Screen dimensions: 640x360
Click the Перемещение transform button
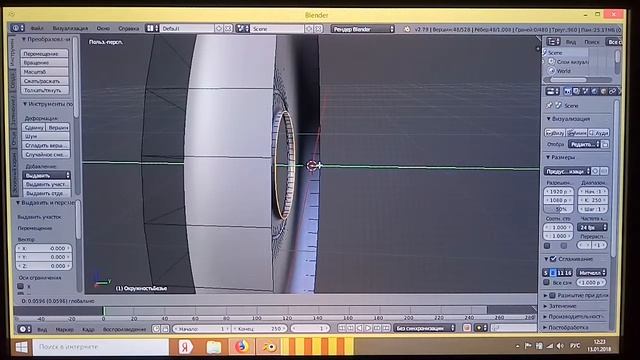[x=45, y=53]
